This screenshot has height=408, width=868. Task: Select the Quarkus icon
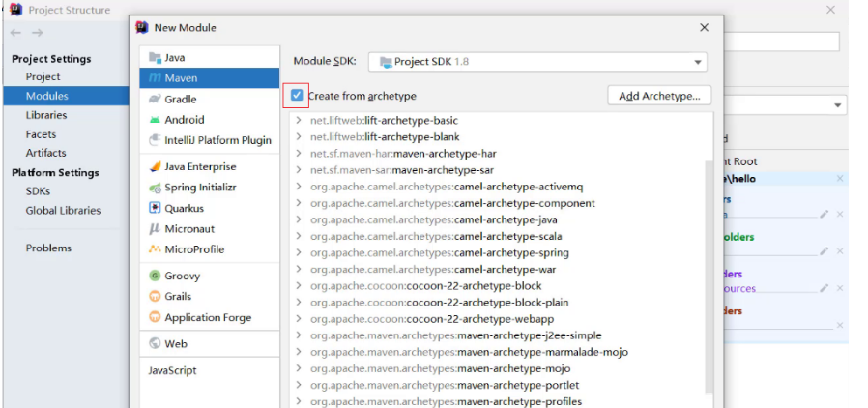coord(155,208)
